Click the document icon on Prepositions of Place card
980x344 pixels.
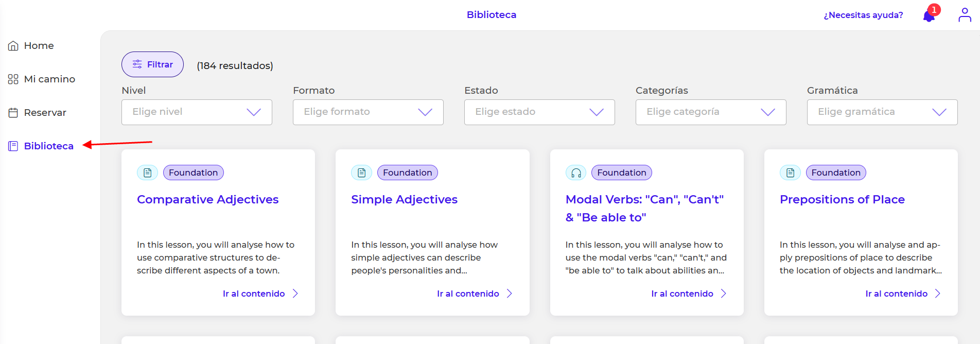790,173
